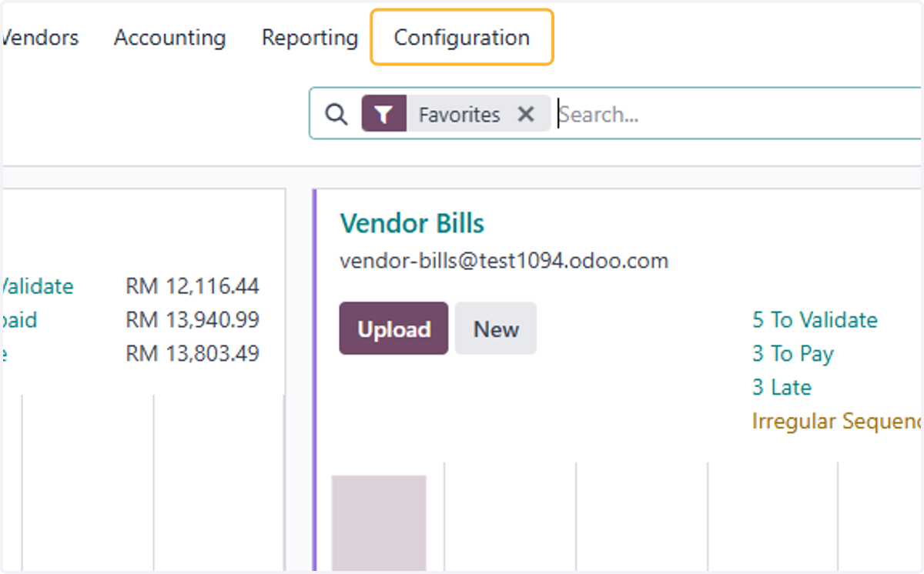Click the search magnifier icon
The width and height of the screenshot is (924, 574).
336,115
